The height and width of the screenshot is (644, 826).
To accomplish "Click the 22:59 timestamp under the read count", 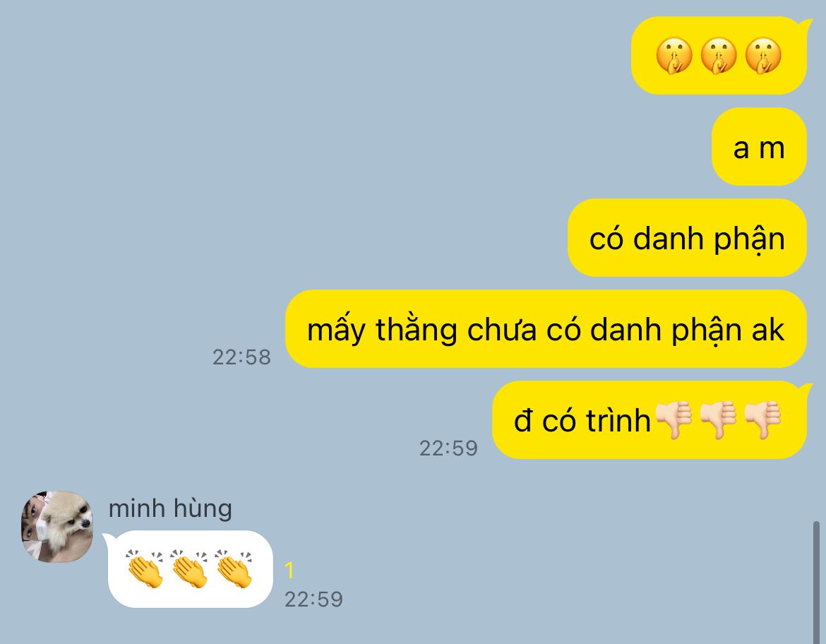I will [314, 600].
